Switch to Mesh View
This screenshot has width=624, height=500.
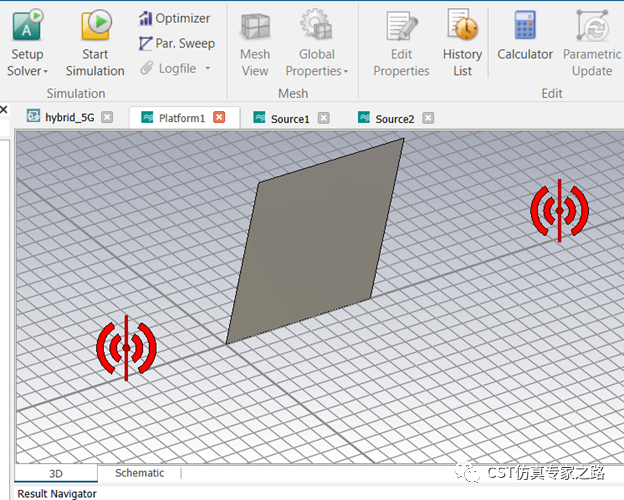click(x=255, y=43)
